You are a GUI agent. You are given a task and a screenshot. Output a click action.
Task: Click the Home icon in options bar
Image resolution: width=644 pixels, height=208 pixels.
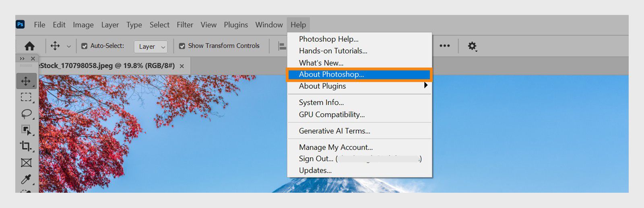tap(29, 46)
